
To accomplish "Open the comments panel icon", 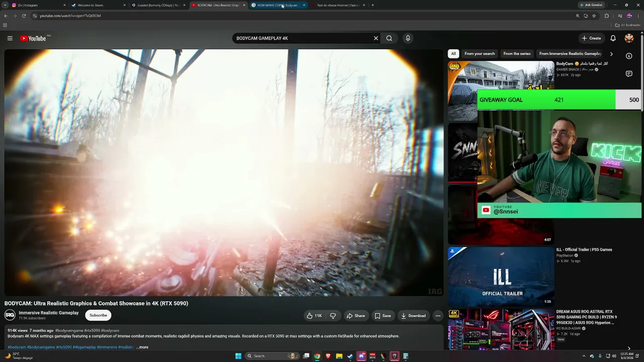I will click(x=629, y=74).
